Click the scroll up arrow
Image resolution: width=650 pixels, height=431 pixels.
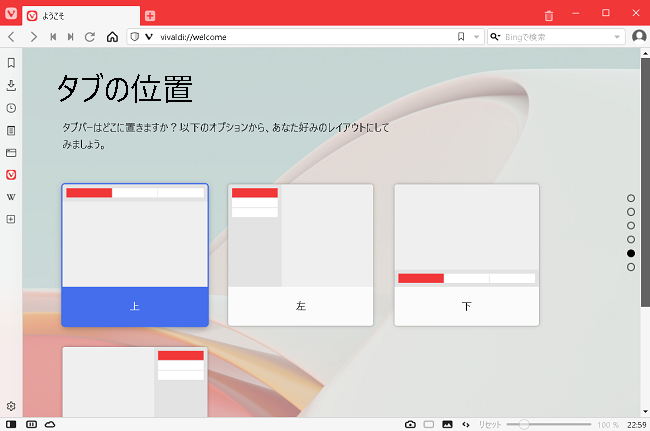tap(645, 53)
